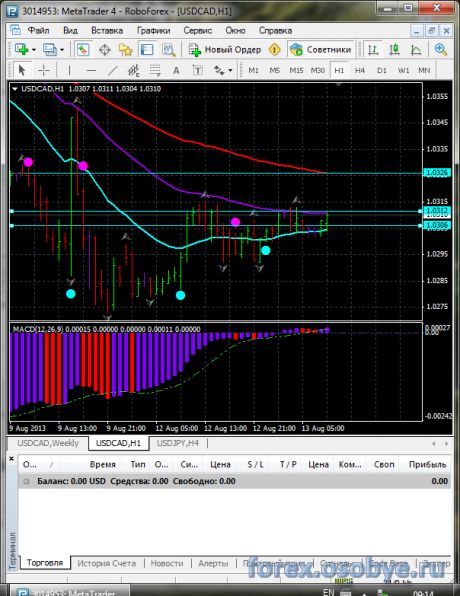
Task: Open the Файл menu
Action: pyautogui.click(x=38, y=30)
